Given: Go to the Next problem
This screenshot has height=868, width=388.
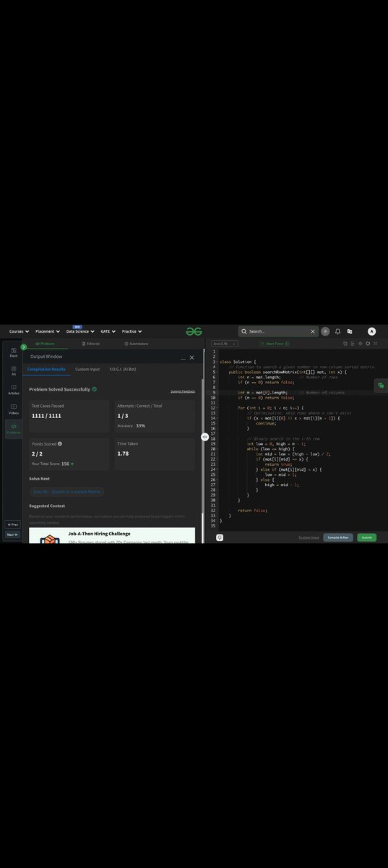Looking at the screenshot, I should [12, 535].
